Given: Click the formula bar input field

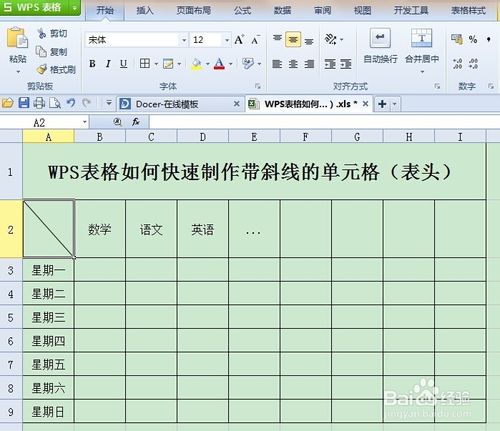Looking at the screenshot, I should pos(324,122).
